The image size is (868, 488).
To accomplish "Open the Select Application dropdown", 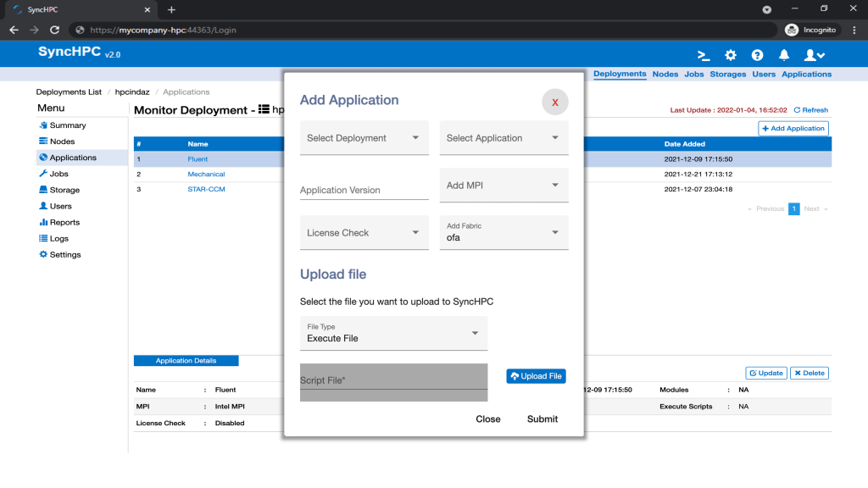I will tap(504, 138).
